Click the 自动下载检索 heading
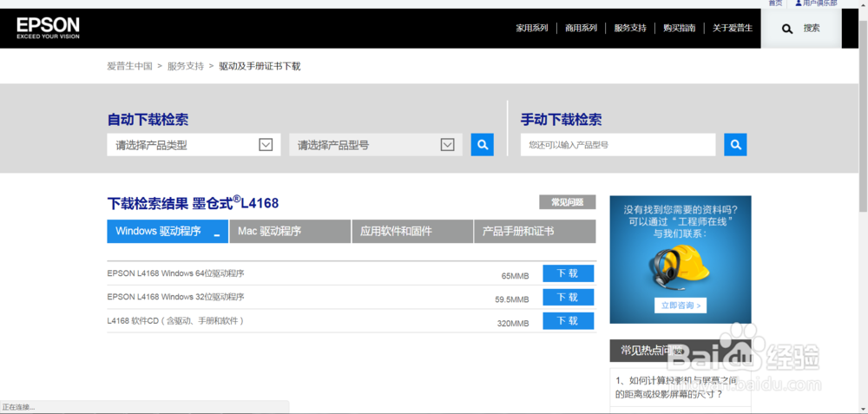 pyautogui.click(x=148, y=120)
